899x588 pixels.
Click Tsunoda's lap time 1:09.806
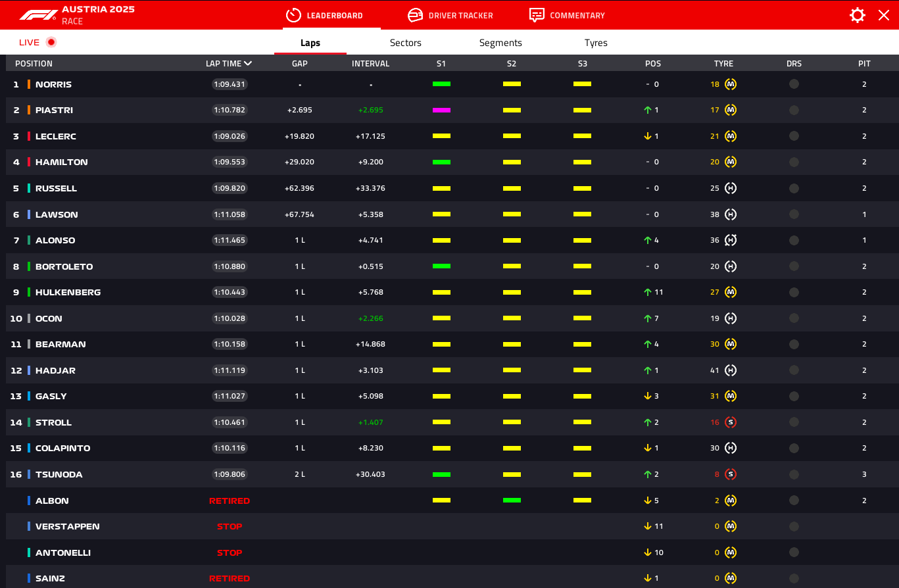tap(230, 474)
